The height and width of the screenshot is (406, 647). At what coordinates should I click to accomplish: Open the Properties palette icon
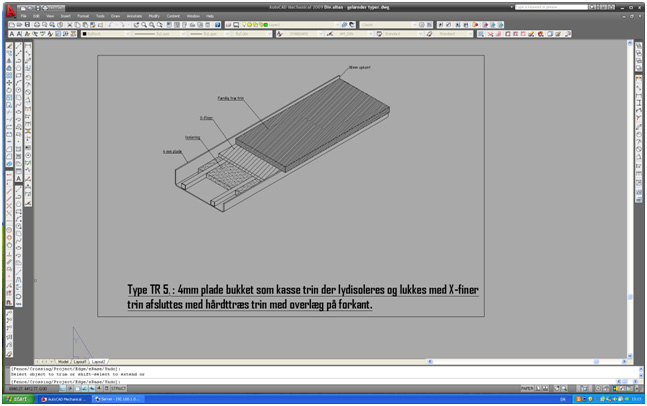coord(169,25)
